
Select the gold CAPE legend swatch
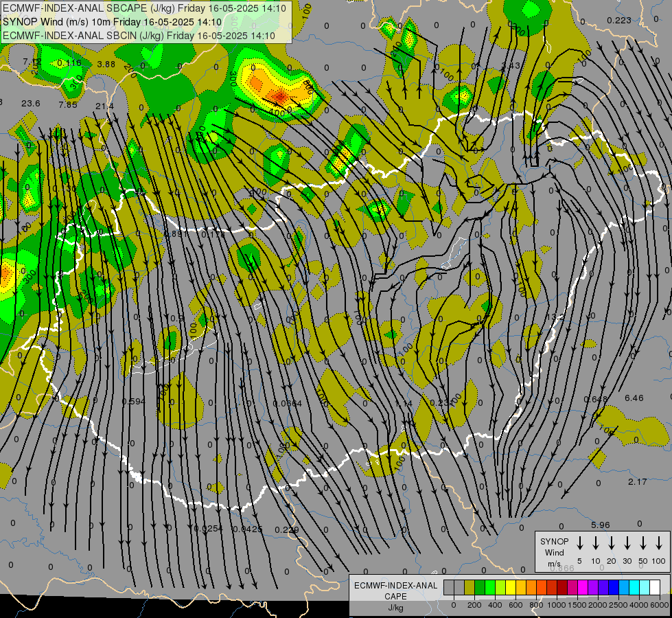522,587
